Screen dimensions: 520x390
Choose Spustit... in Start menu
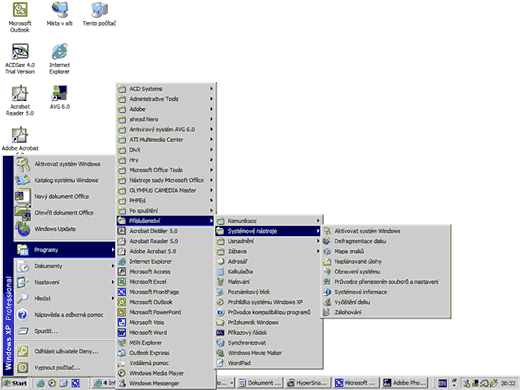64,331
